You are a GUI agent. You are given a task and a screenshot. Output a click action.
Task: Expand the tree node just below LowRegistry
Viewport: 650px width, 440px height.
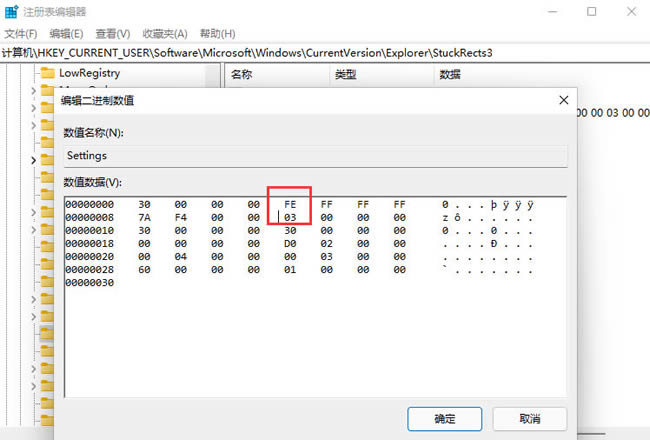point(34,90)
